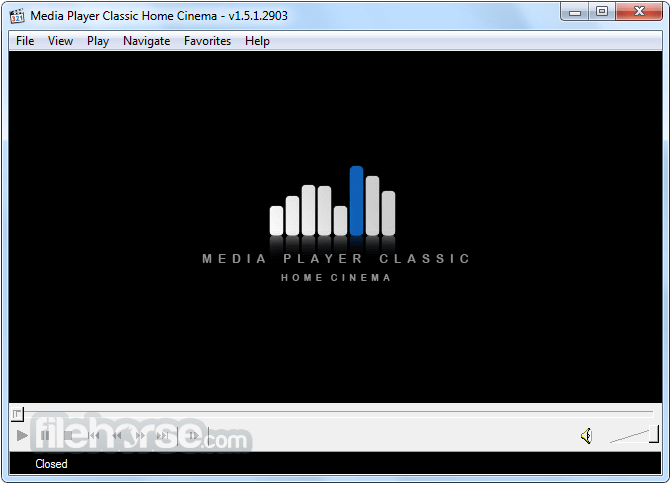Click the volume slider track
The width and height of the screenshot is (671, 484).
tap(630, 436)
